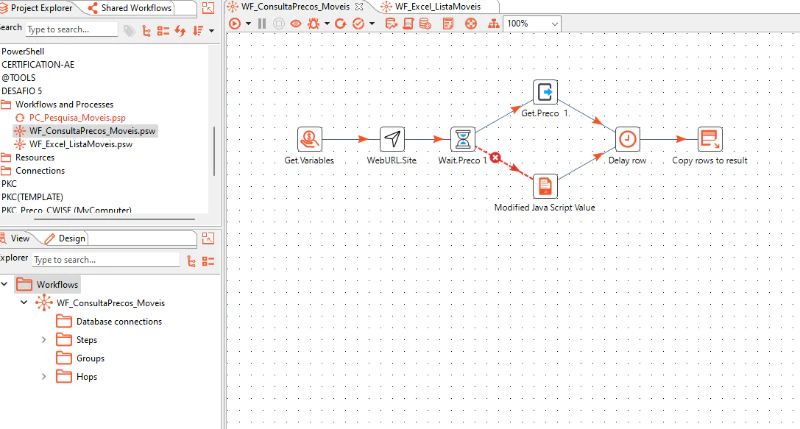
Task: Maximize the View/Design panel
Action: pos(208,238)
